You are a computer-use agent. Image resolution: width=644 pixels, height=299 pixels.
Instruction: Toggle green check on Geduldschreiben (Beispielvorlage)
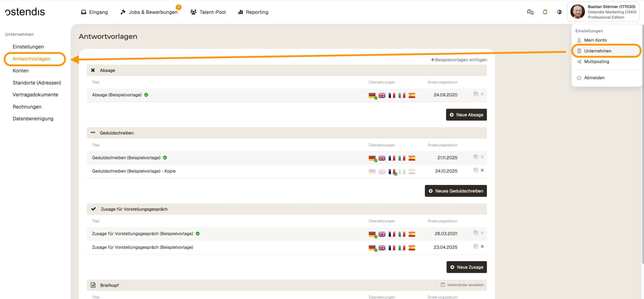pos(165,158)
